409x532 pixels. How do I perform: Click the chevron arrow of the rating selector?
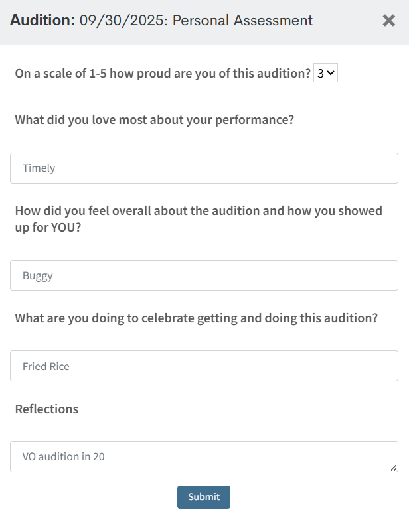coord(331,74)
